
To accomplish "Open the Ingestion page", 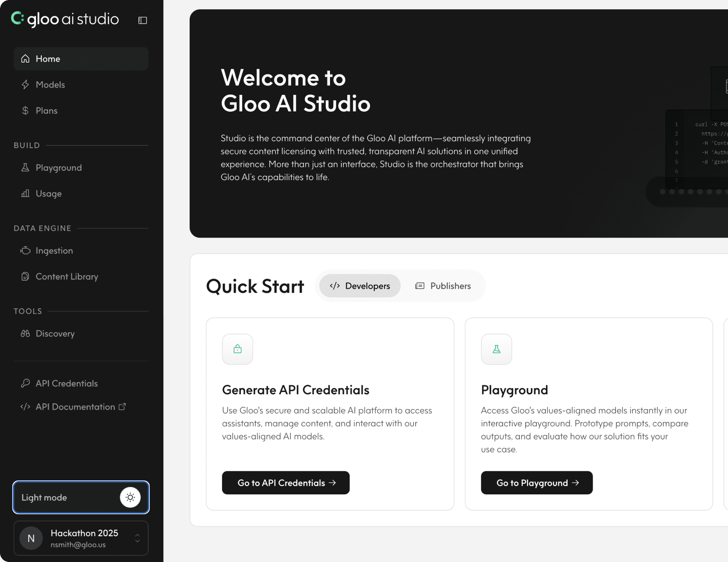I will pyautogui.click(x=81, y=251).
